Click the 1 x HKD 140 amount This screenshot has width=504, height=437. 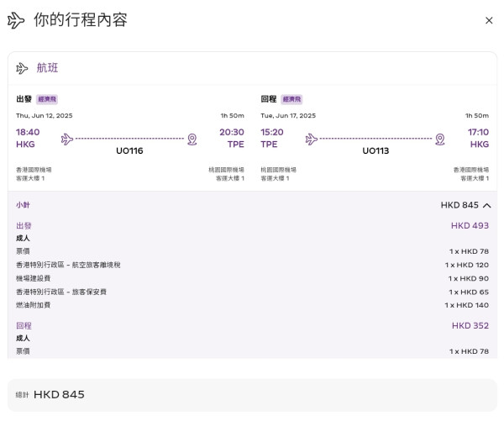click(467, 305)
